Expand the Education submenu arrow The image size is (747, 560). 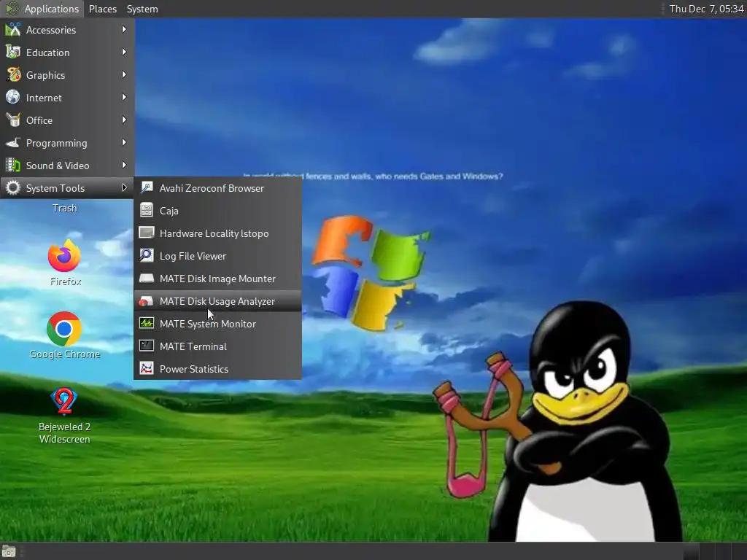coord(124,52)
